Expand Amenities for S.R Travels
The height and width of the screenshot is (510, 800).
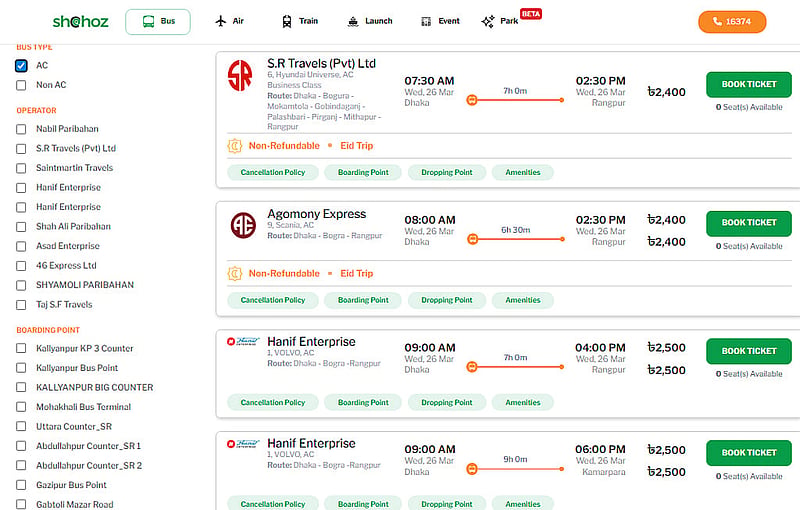522,172
